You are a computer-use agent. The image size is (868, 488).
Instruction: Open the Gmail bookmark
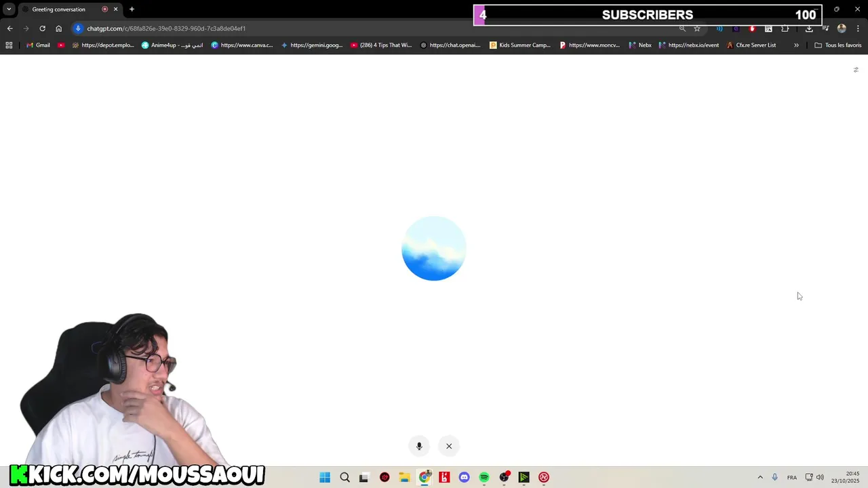(x=37, y=45)
